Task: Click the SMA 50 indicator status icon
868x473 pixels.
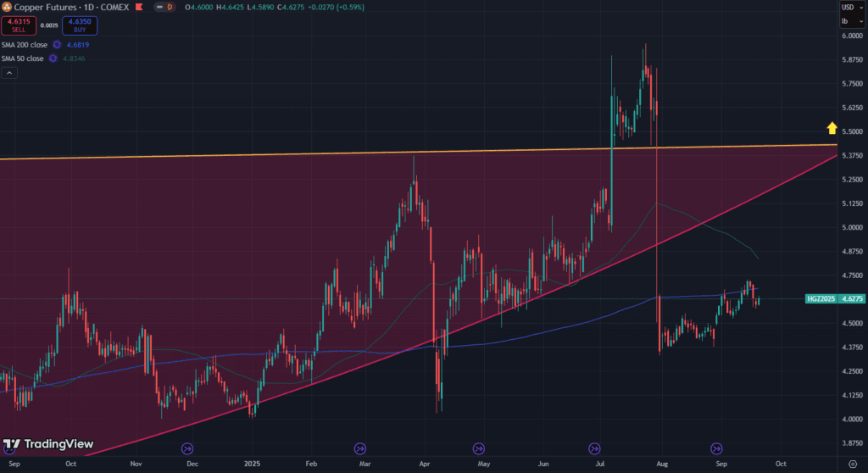Action: point(53,58)
